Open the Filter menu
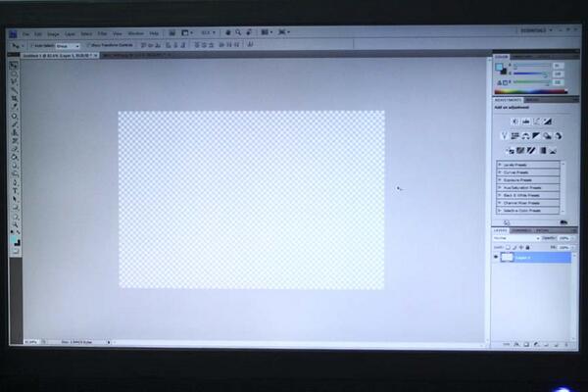Image resolution: width=588 pixels, height=392 pixels. 102,33
